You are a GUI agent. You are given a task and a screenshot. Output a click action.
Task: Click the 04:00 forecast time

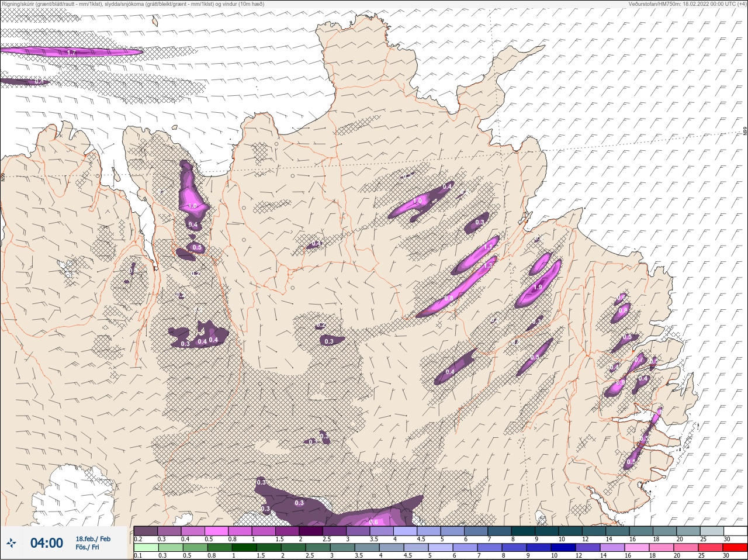(x=47, y=543)
